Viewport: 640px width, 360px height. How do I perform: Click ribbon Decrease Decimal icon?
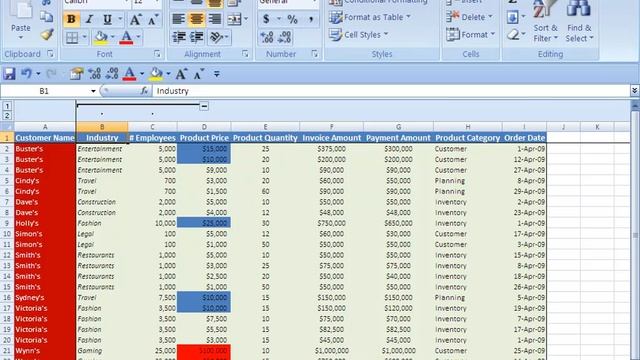(x=284, y=38)
